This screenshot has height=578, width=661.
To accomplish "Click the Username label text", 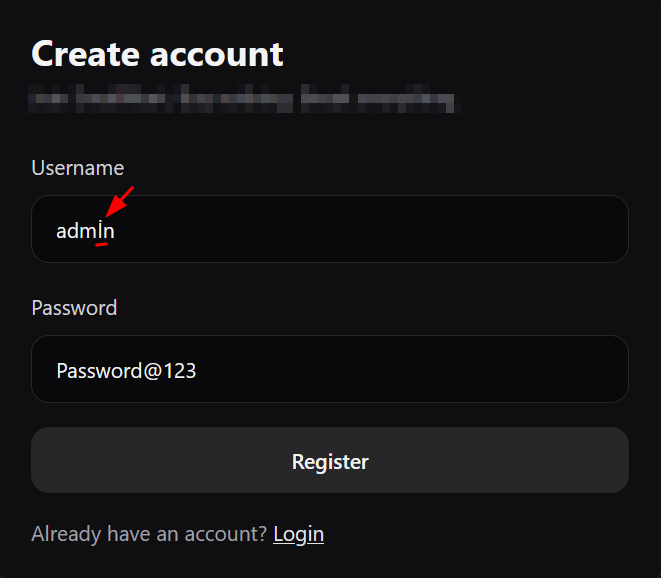I will [x=78, y=168].
